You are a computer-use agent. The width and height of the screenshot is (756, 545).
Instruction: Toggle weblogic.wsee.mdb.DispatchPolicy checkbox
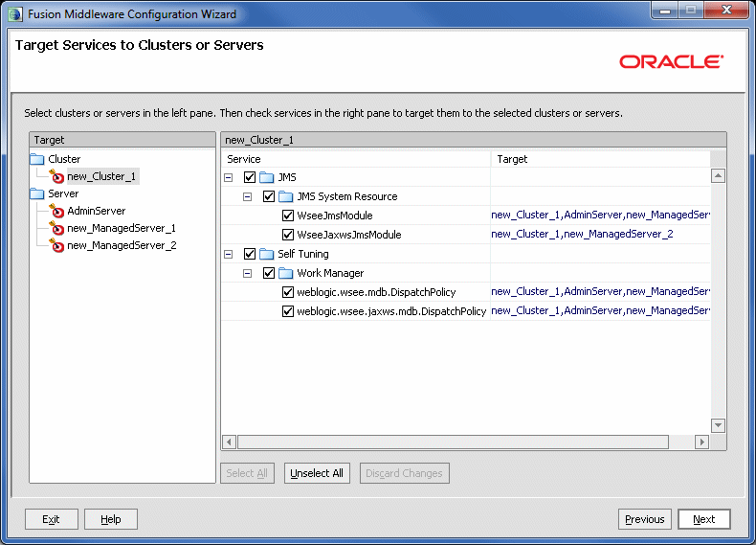(288, 292)
